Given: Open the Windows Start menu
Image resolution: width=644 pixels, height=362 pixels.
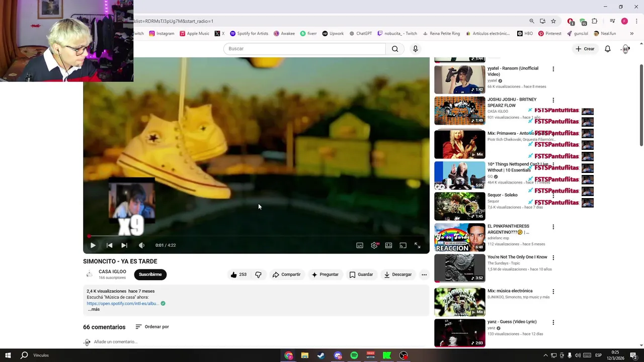Looking at the screenshot, I should tap(8, 355).
